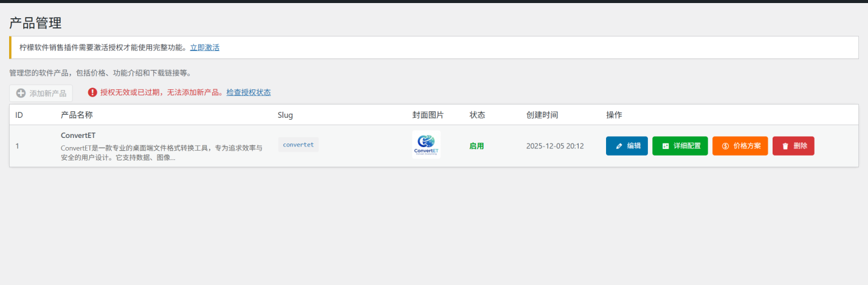868x285 pixels.
Task: Click the trash icon in the 删除 button
Action: (785, 146)
